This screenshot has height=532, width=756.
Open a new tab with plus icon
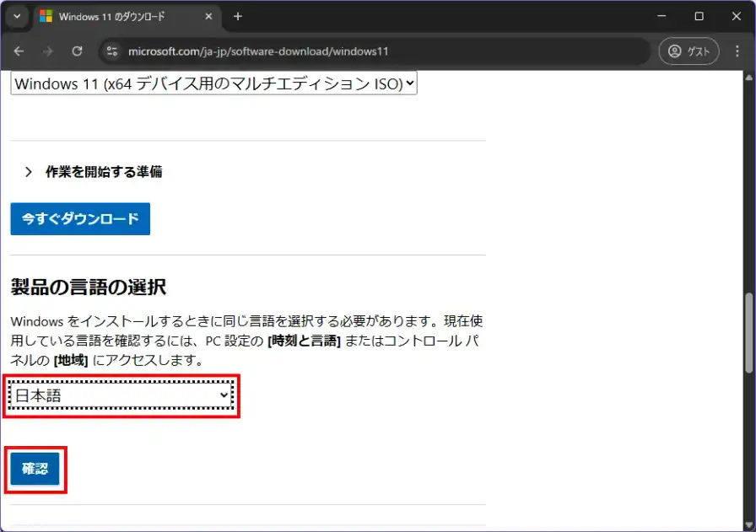pos(238,17)
